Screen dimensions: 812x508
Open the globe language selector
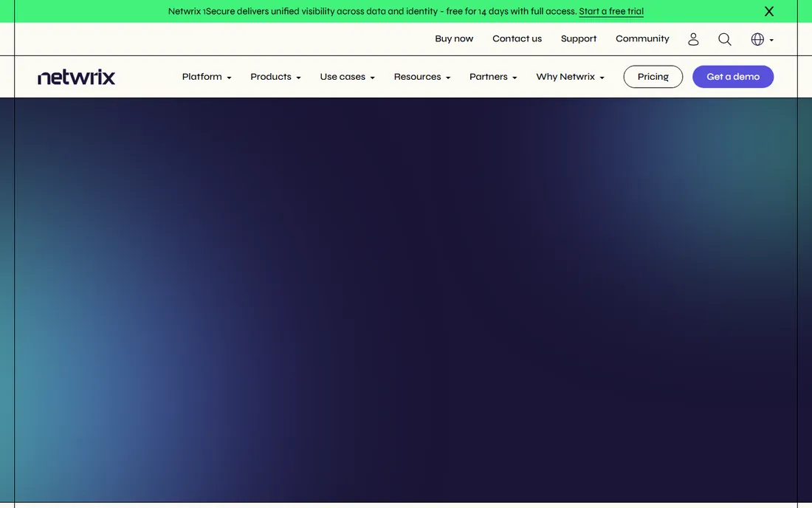click(762, 39)
